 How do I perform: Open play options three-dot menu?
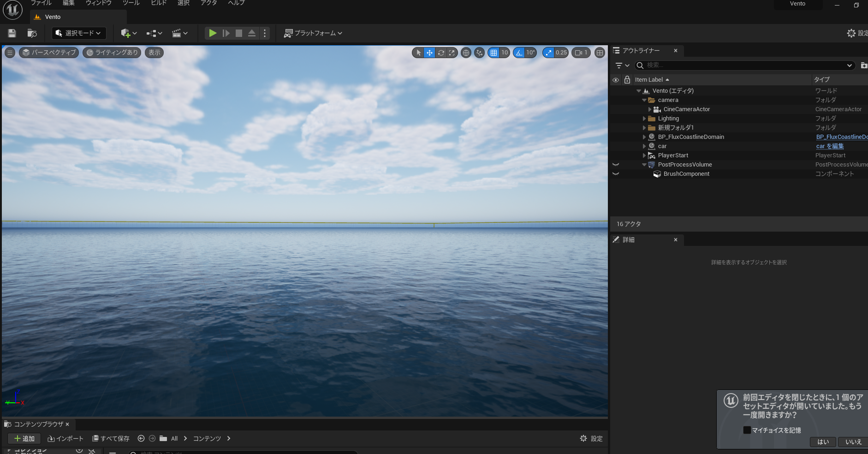265,33
